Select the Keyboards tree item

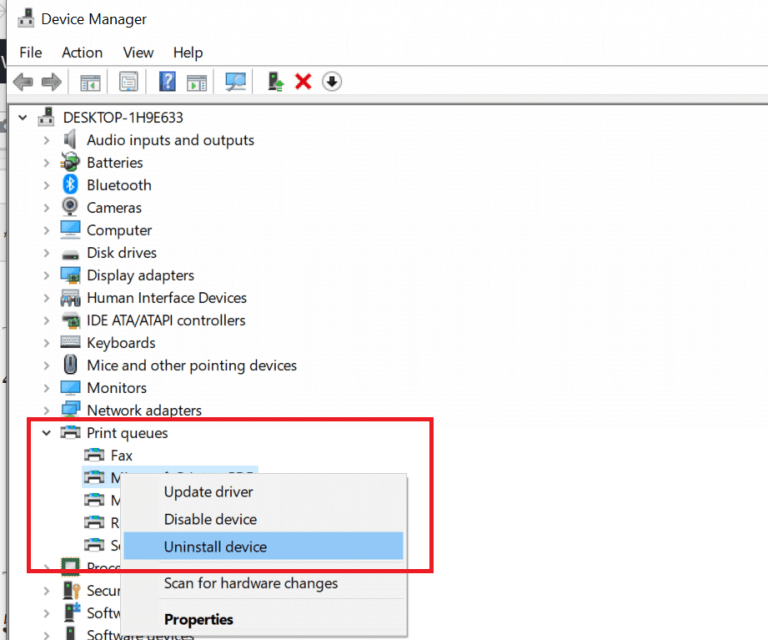120,343
